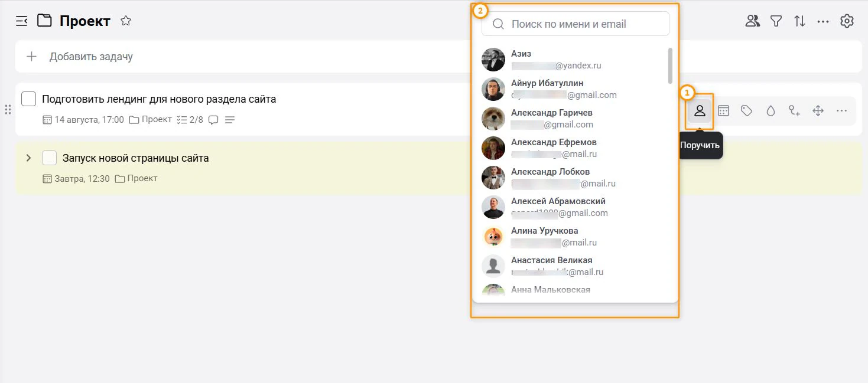Open the sort arrows icon

(799, 21)
